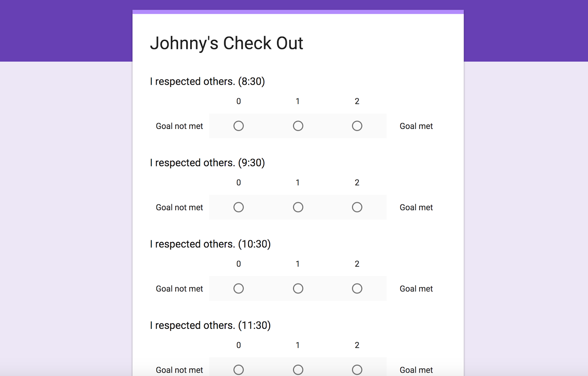Viewport: 588px width, 376px height.
Task: Select rating 1 for 8:30 respected others
Action: tap(298, 126)
